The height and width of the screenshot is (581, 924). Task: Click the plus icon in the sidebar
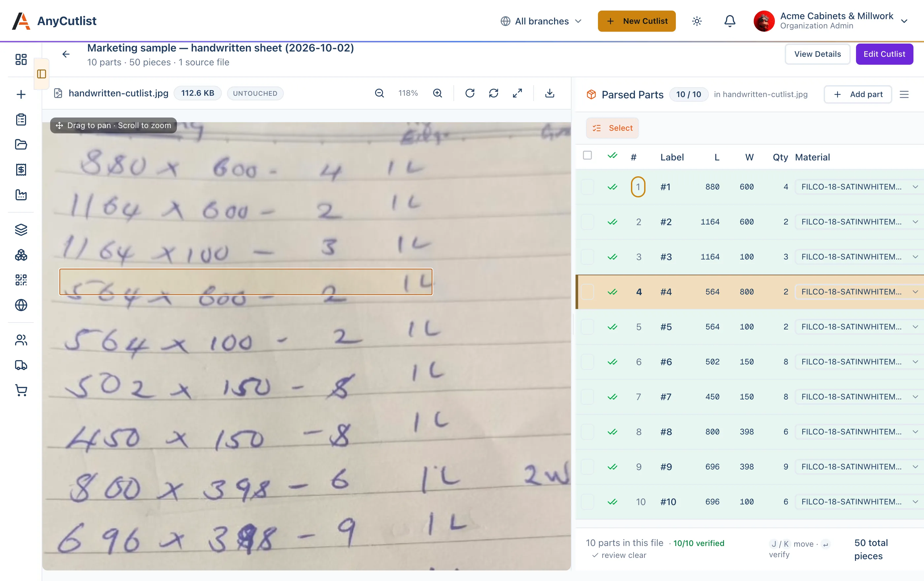pos(21,94)
